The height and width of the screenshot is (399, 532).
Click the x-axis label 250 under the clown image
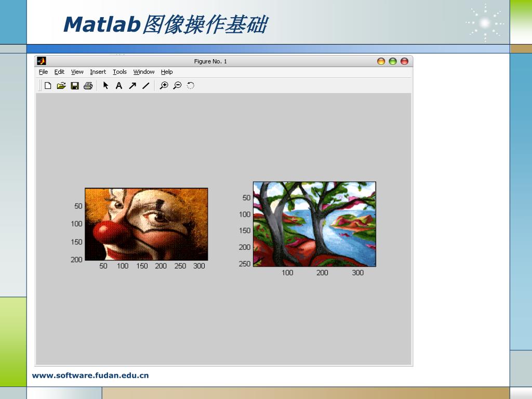click(180, 266)
